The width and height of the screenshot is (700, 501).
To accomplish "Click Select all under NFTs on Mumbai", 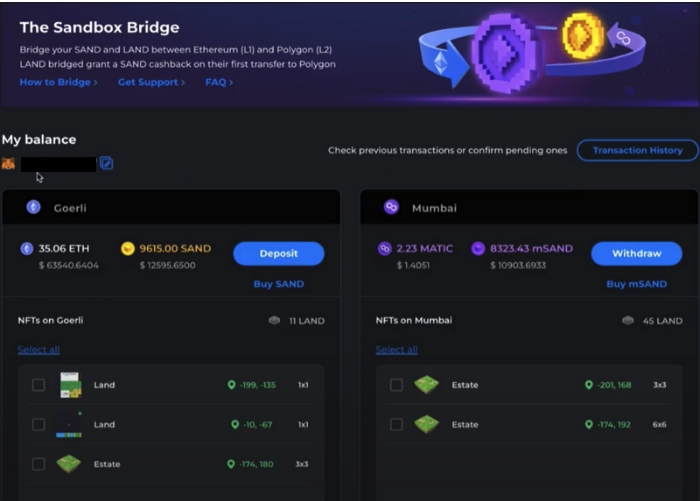I will coord(396,350).
